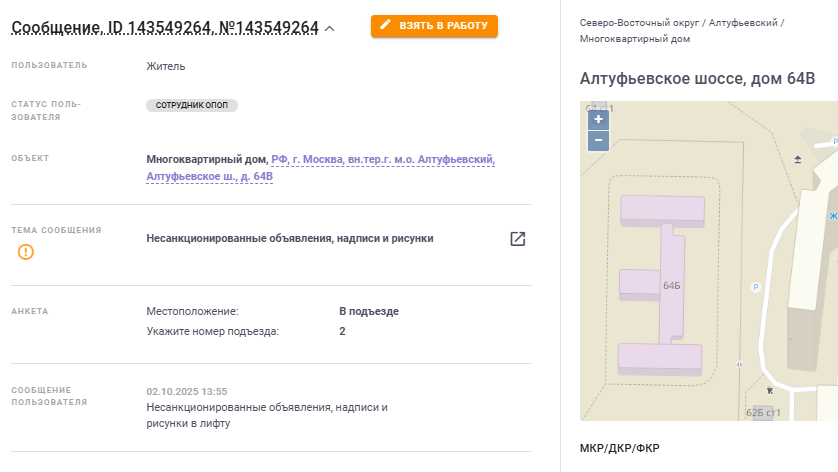Click the pencil icon in orange button
This screenshot has width=838, height=472.
(x=385, y=25)
